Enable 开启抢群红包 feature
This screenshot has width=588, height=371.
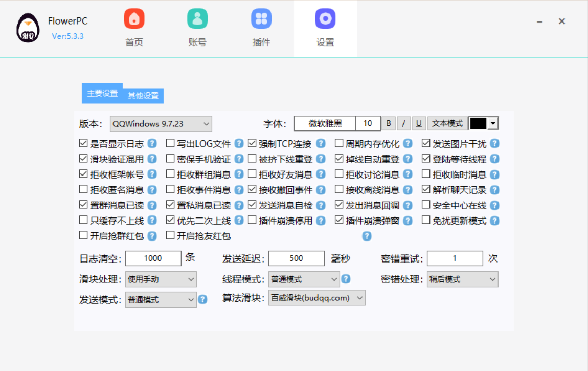click(83, 235)
